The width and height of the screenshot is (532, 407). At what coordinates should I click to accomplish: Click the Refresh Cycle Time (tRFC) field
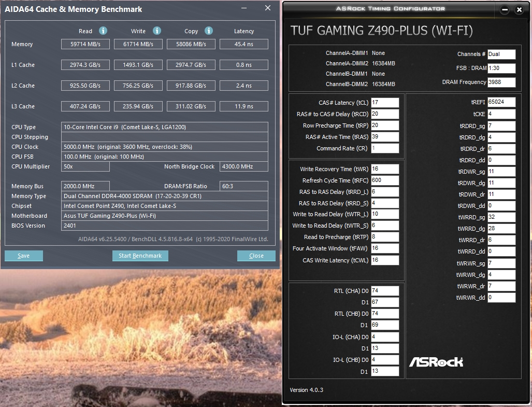(385, 180)
